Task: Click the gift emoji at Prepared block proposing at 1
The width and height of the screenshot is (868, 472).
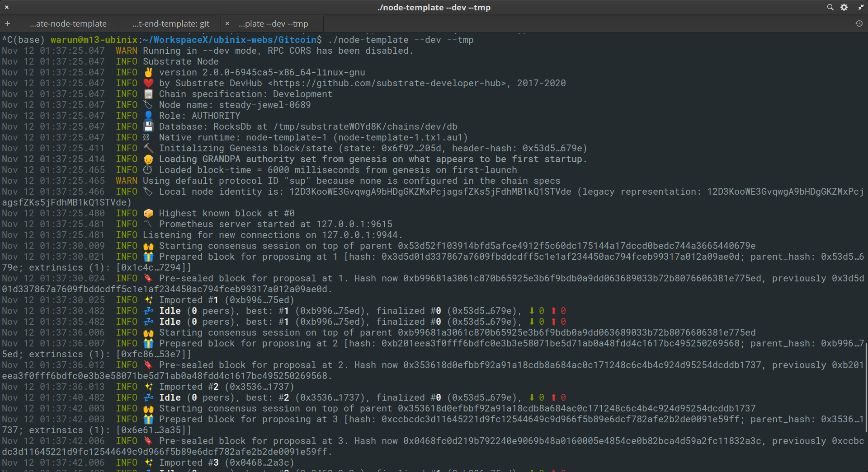Action: point(148,257)
